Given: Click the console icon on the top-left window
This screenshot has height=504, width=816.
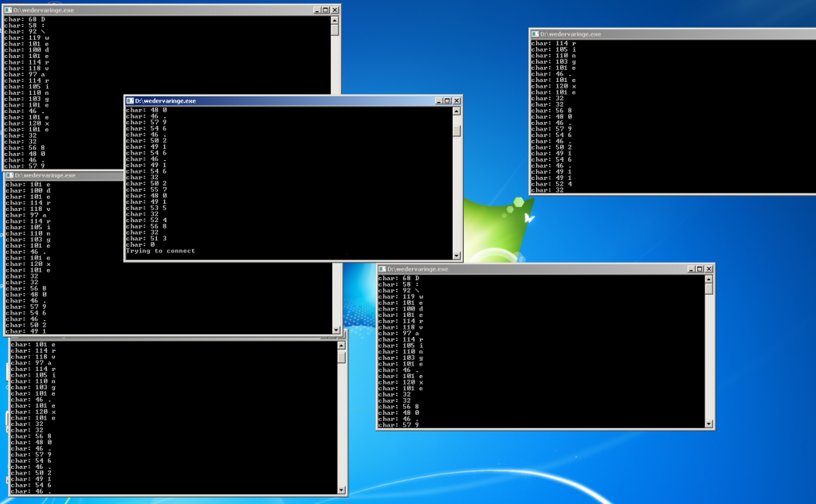Looking at the screenshot, I should pyautogui.click(x=10, y=10).
